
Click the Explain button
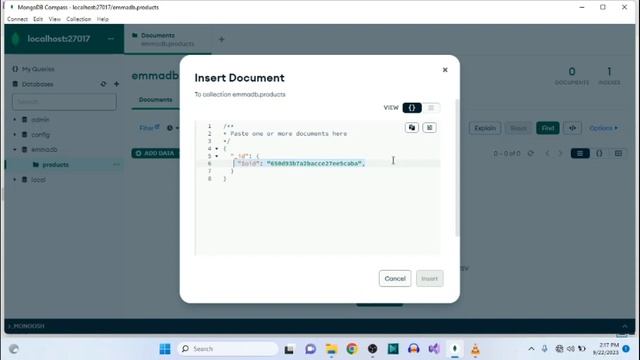484,128
